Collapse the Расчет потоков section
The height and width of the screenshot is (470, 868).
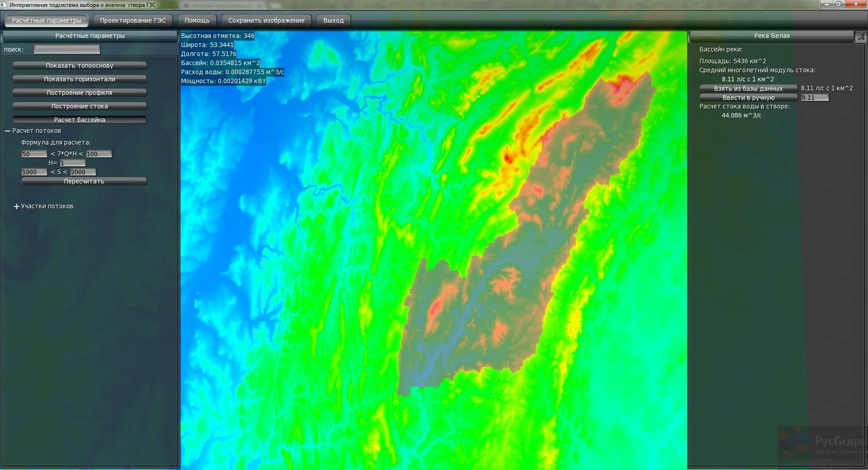coord(8,131)
